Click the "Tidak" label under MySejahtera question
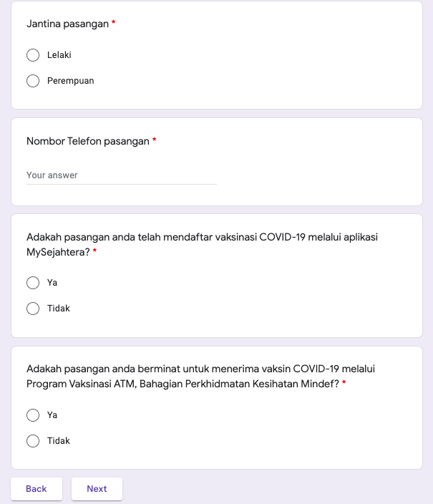This screenshot has height=504, width=433. tap(59, 309)
